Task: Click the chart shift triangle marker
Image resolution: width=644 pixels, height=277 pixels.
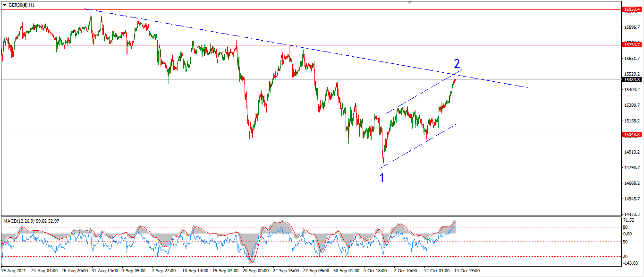Action: tap(409, 2)
